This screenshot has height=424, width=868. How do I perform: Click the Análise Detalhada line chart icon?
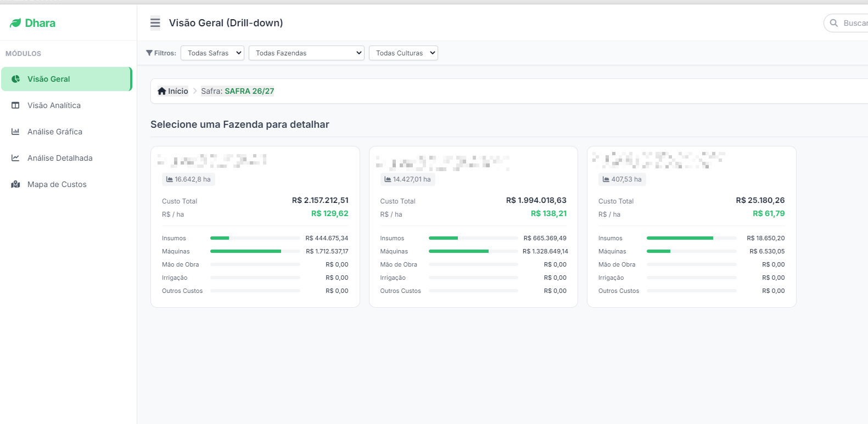[x=15, y=158]
